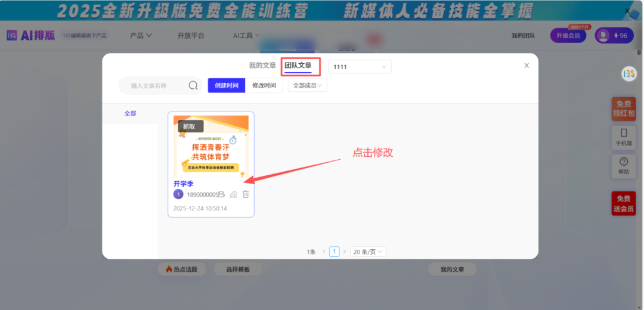Click the user avatar in header
The width and height of the screenshot is (644, 310).
603,36
